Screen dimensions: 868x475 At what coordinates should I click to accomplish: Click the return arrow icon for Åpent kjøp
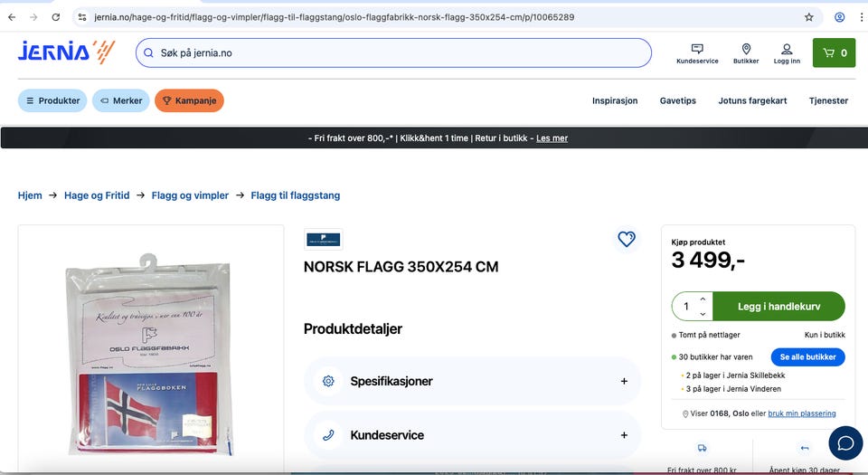pyautogui.click(x=805, y=448)
